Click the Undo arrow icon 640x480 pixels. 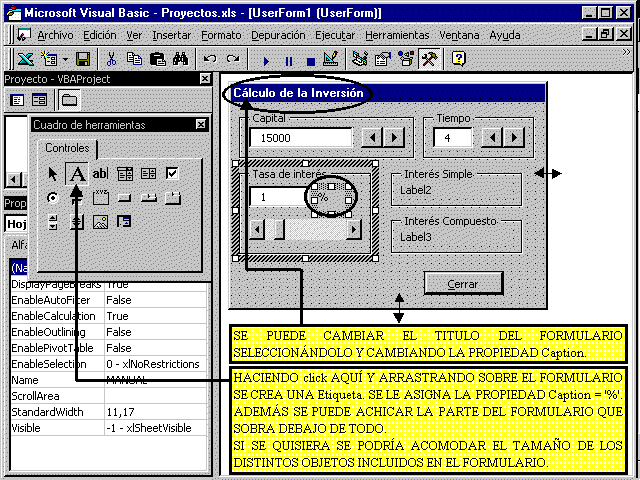(210, 60)
